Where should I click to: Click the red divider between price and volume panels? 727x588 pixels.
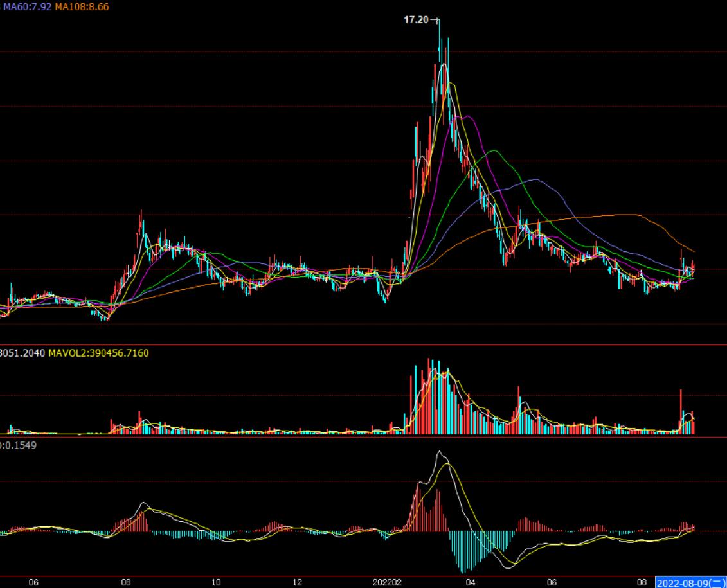(x=363, y=345)
